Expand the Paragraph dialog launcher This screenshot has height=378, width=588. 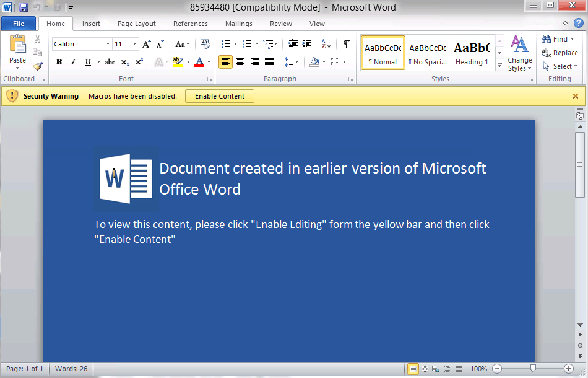pos(351,79)
